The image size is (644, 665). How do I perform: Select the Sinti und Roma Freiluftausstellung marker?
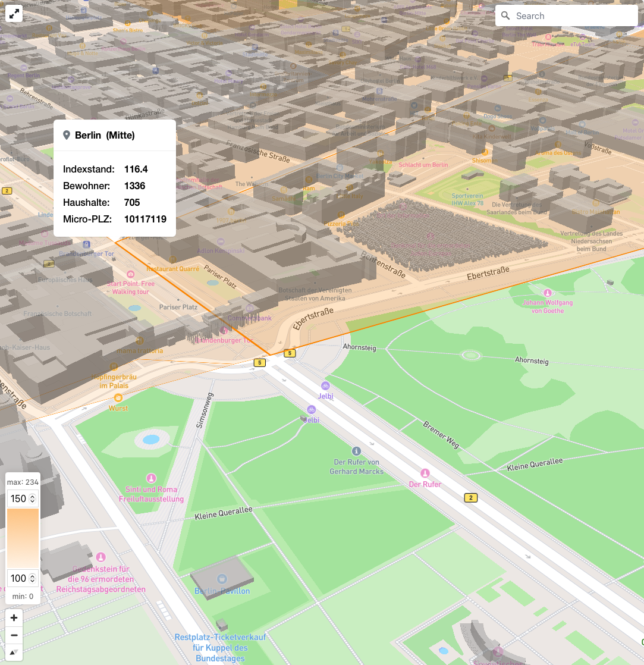151,478
